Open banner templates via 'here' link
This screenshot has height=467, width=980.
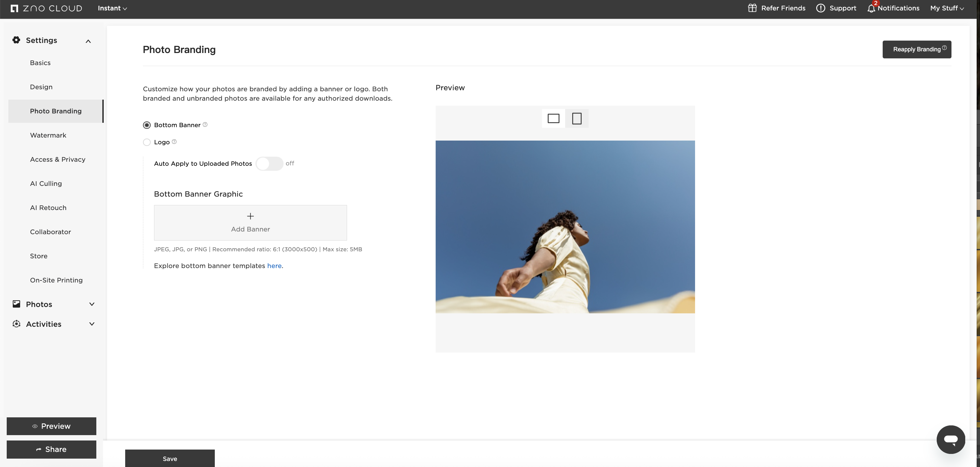274,266
